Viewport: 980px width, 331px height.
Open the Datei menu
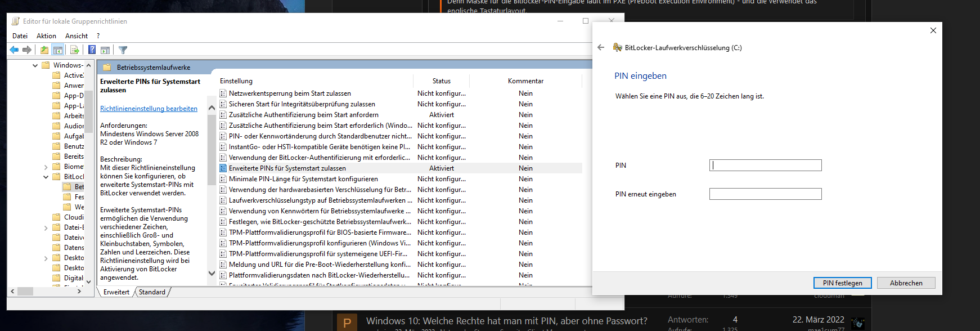point(20,36)
